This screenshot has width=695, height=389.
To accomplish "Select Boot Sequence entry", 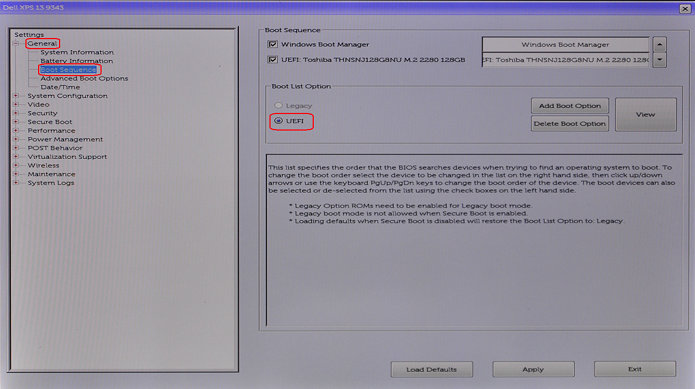I will point(68,70).
